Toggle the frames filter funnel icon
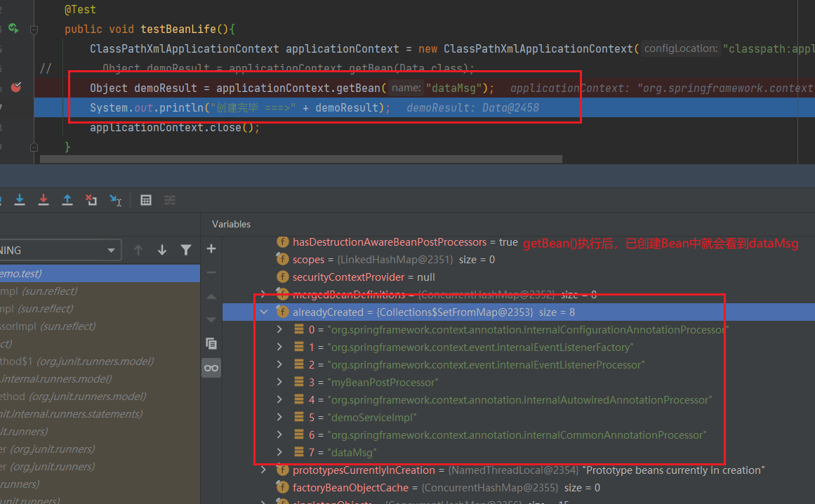This screenshot has height=504, width=815. (185, 250)
